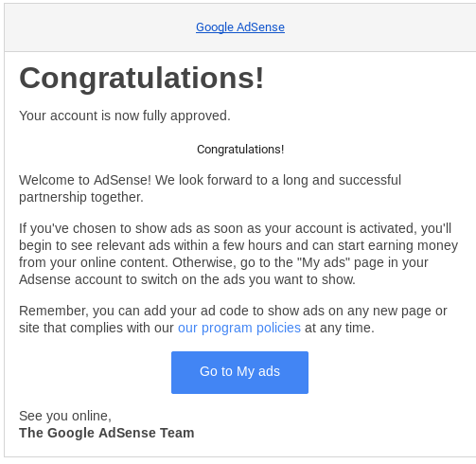Click the line starting 'If you've chosen to show ads'
Viewport: 476px width, 464px height.
tap(236, 228)
